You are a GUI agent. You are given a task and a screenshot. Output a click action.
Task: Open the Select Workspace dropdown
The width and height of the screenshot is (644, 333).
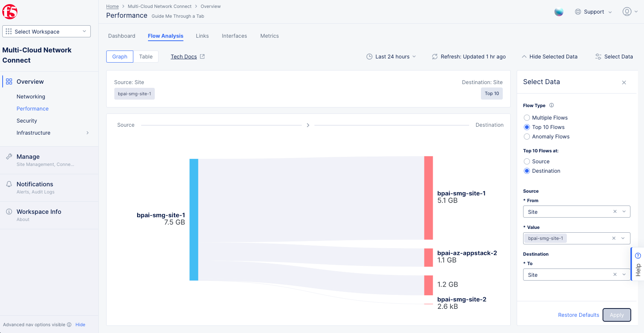46,32
